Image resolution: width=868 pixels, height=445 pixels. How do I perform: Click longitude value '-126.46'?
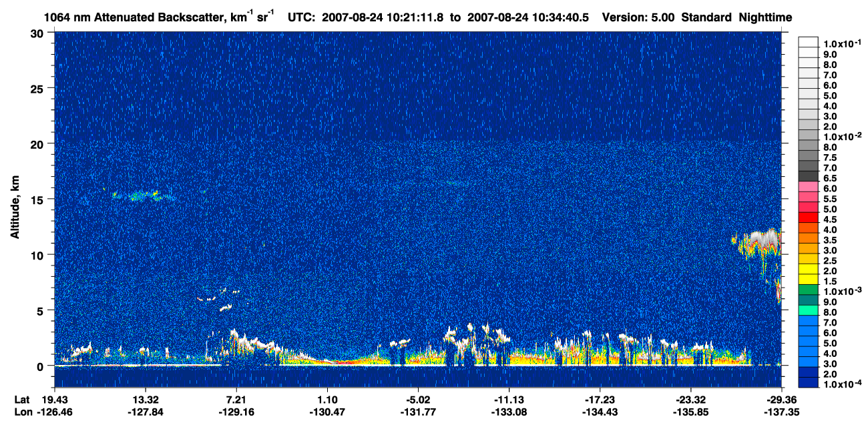[x=54, y=412]
